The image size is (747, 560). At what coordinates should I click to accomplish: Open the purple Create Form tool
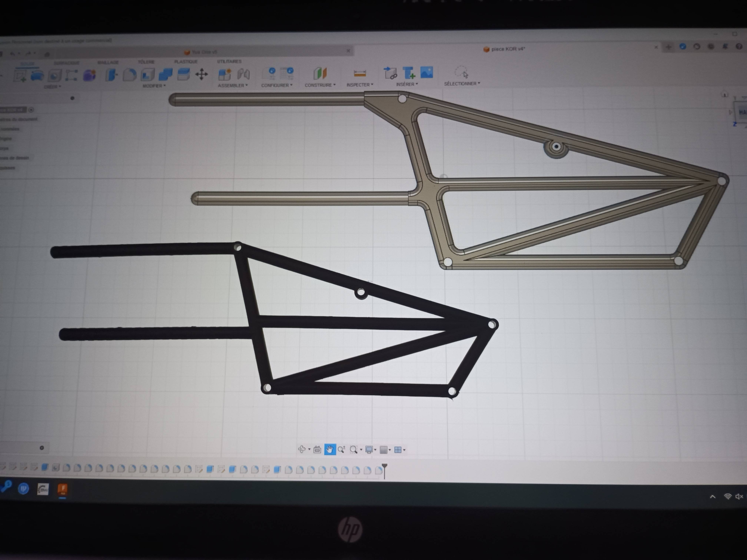pyautogui.click(x=89, y=75)
